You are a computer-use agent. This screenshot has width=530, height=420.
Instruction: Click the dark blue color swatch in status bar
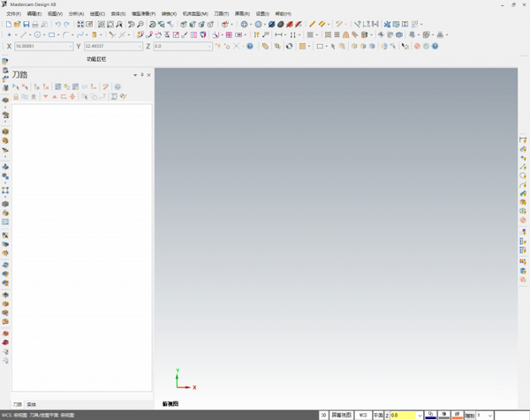point(431,415)
